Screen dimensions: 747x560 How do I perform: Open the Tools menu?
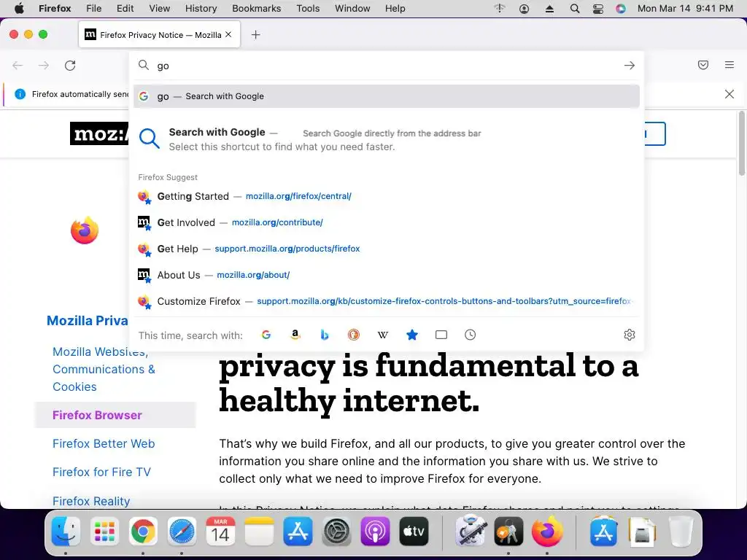(309, 8)
